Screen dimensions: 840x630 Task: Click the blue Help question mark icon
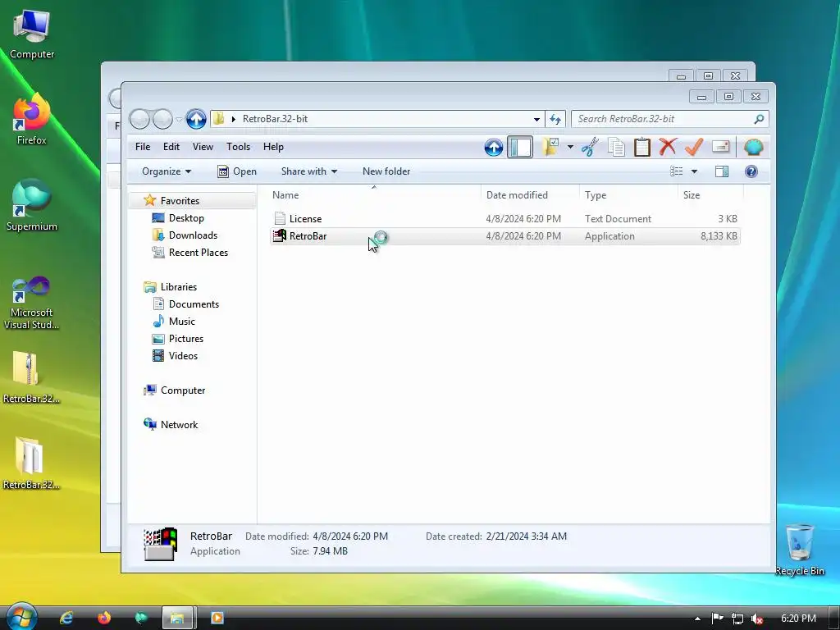[751, 171]
